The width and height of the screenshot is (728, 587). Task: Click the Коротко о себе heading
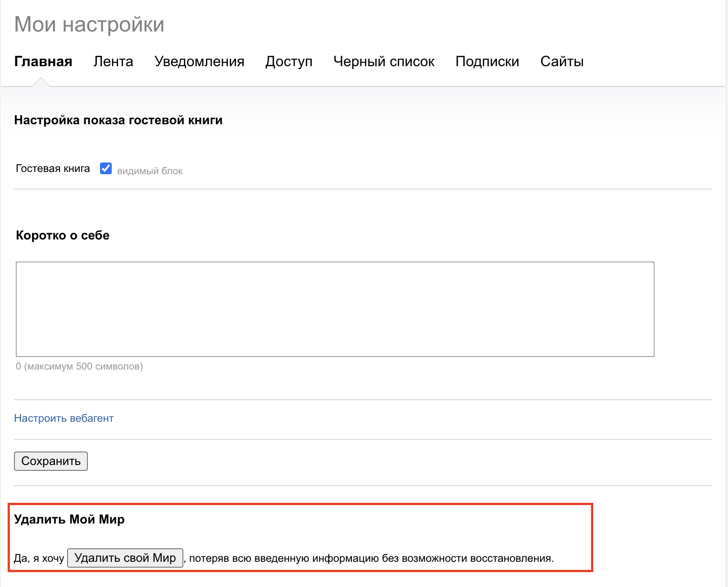63,235
